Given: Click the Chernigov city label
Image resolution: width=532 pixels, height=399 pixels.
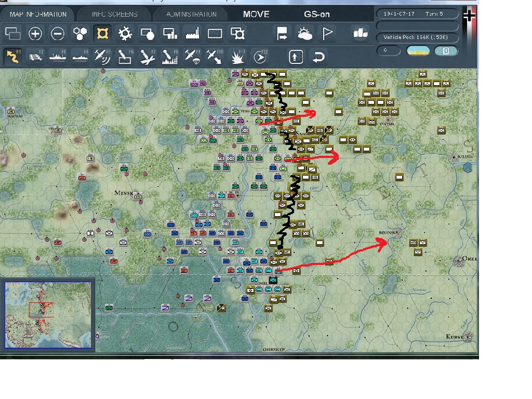Looking at the screenshot, I should point(274,350).
